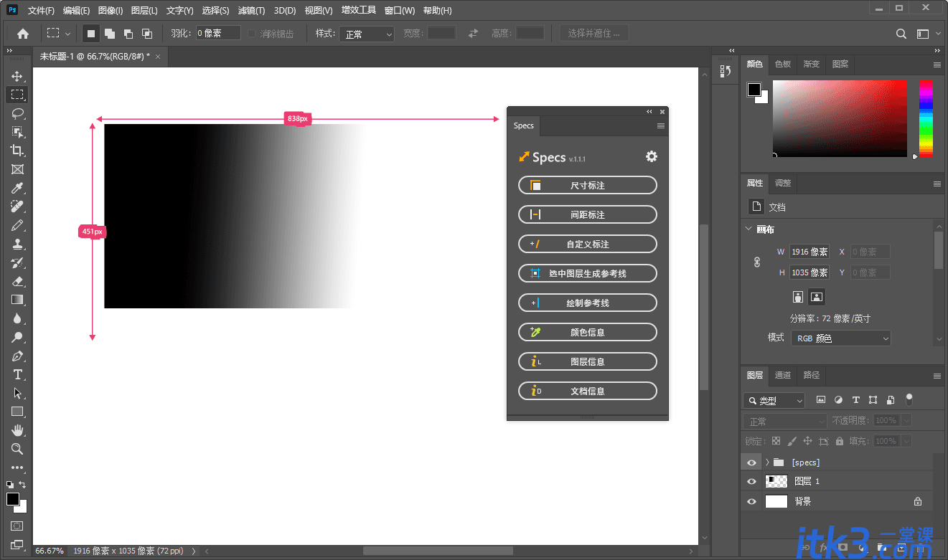Choose Add to Selection mode
This screenshot has width=948, height=560.
tap(110, 34)
